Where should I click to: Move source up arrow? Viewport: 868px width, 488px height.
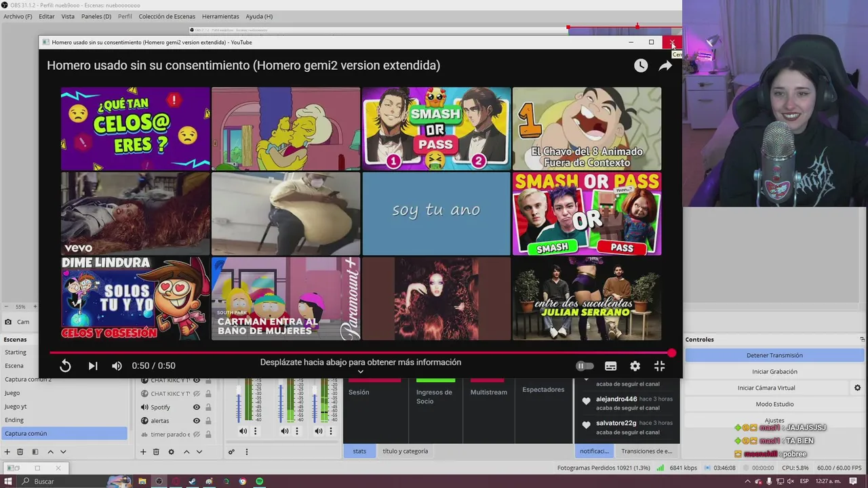pyautogui.click(x=186, y=452)
